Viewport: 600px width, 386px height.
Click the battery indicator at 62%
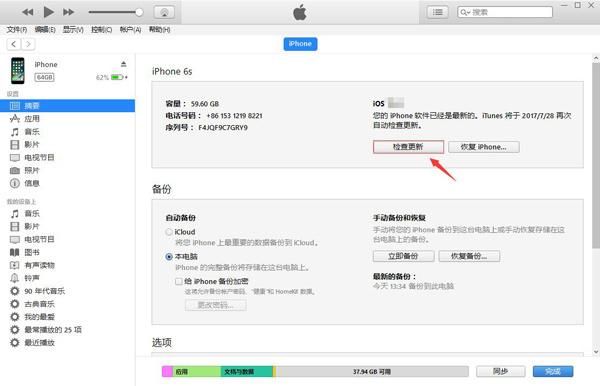[x=117, y=77]
